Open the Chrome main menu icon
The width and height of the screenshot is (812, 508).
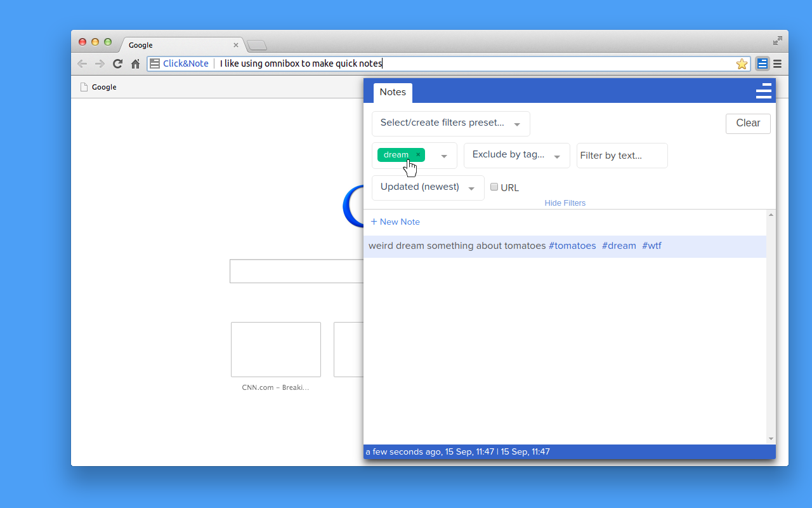[x=777, y=63]
